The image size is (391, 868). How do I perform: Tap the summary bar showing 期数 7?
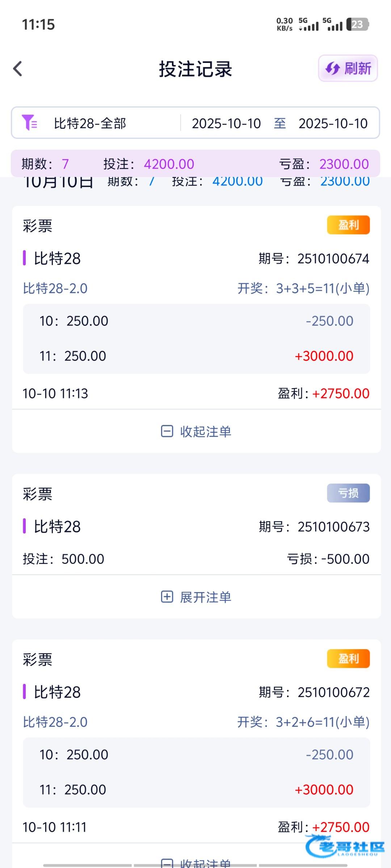(x=195, y=164)
